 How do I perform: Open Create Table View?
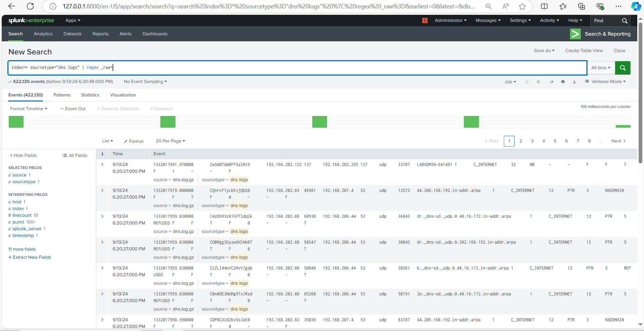pyautogui.click(x=583, y=50)
